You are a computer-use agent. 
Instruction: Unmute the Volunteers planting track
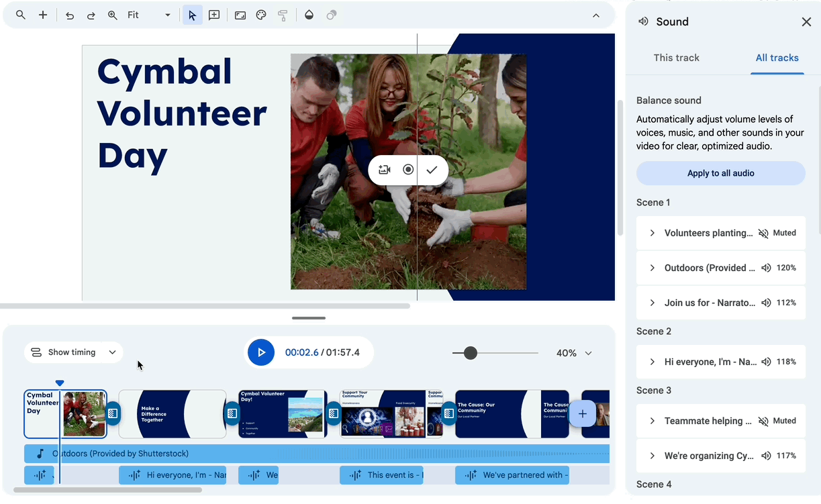click(x=763, y=233)
